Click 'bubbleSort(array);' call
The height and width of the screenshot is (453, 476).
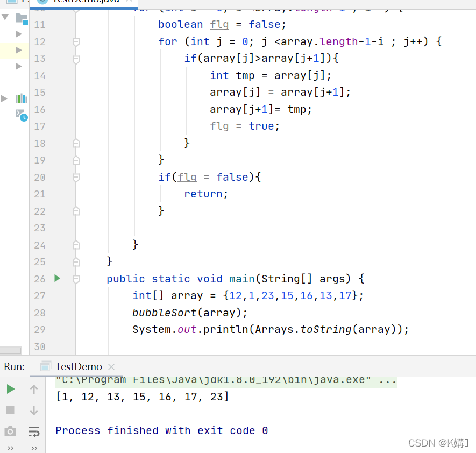point(190,313)
